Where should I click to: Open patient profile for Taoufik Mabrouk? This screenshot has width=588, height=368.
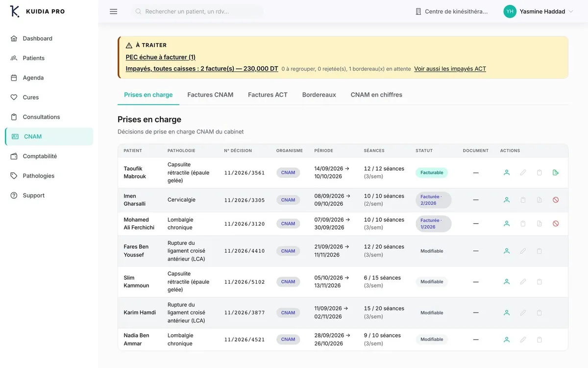[507, 173]
